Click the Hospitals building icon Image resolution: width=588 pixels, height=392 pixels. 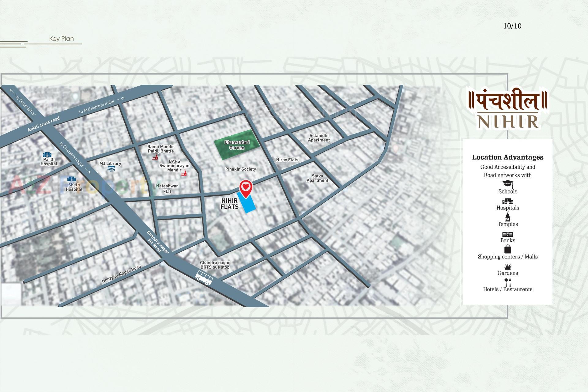[x=508, y=201]
